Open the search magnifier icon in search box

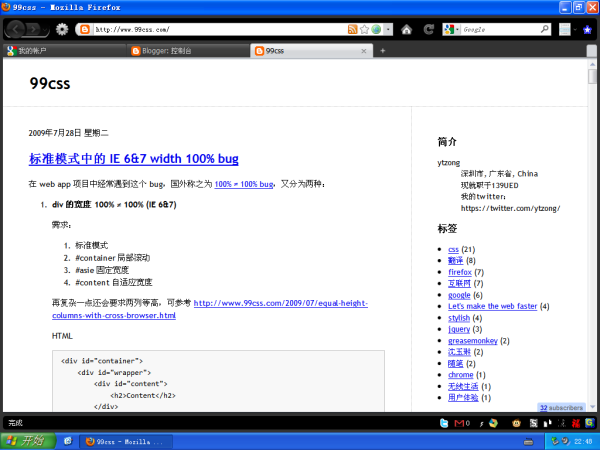[x=548, y=30]
